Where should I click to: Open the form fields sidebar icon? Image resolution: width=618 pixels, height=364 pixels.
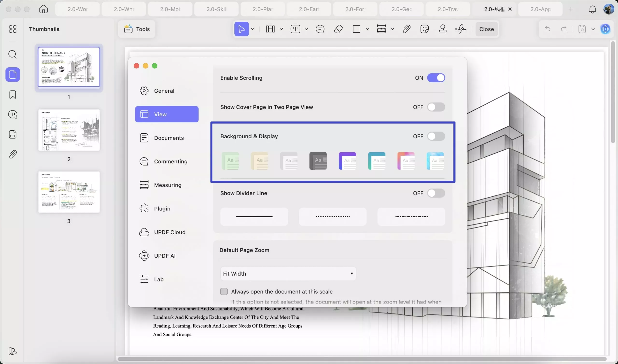(13, 134)
